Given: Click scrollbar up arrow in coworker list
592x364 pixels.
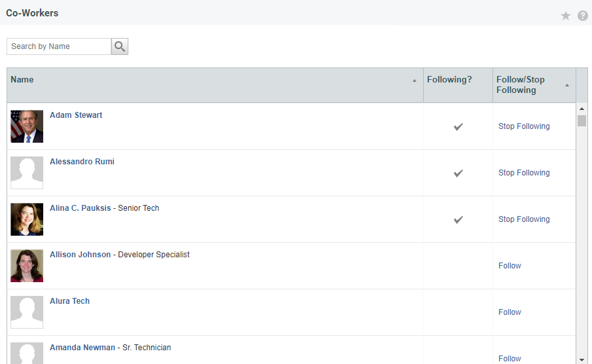Looking at the screenshot, I should click(x=582, y=109).
